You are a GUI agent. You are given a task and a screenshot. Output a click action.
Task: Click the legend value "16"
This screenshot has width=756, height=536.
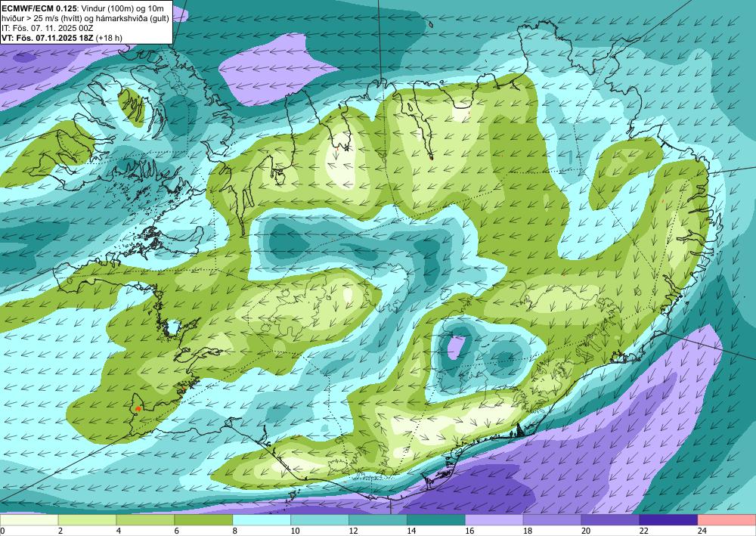click(x=469, y=531)
